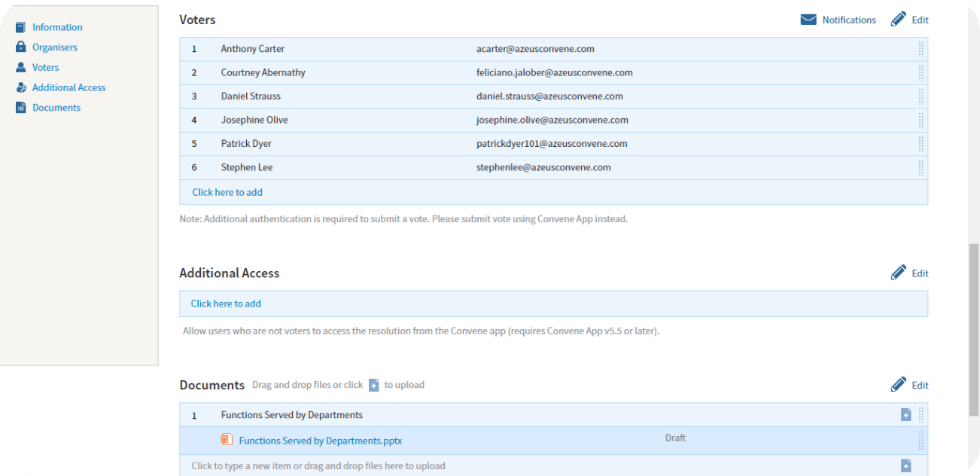
Task: Select Voters in the left navigation
Action: [x=45, y=67]
